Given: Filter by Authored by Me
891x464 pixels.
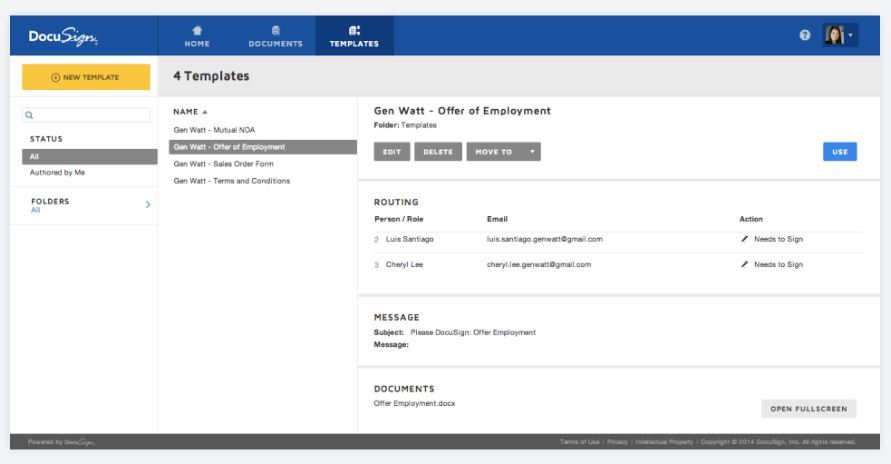Looking at the screenshot, I should click(x=57, y=173).
